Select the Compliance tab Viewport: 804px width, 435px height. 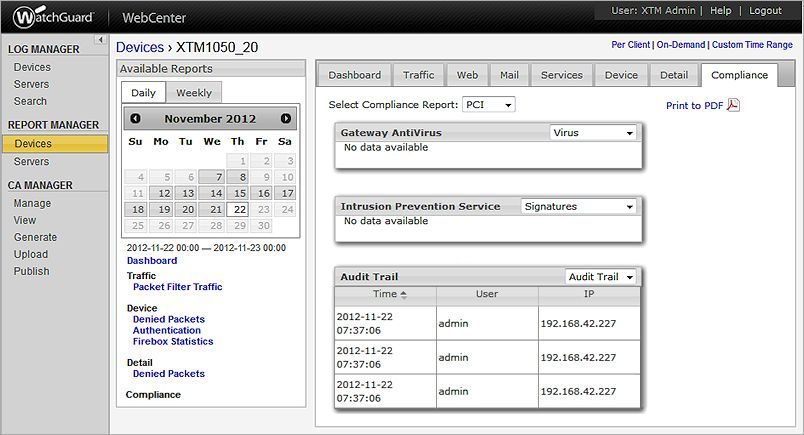739,75
